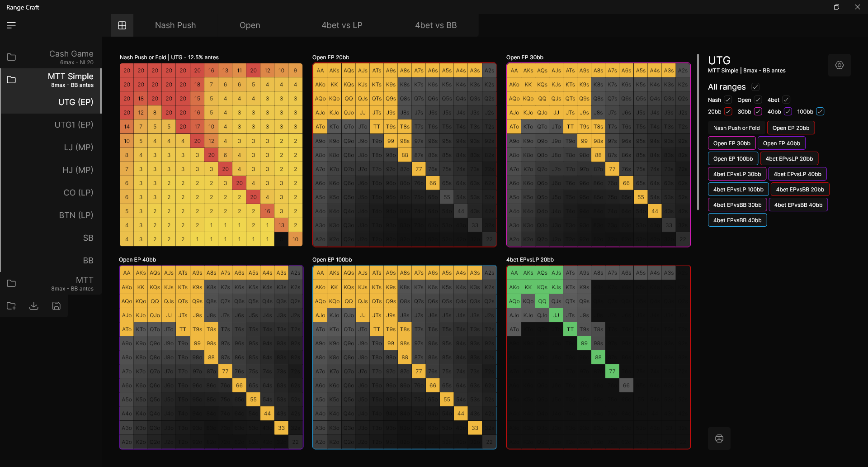This screenshot has width=868, height=467.
Task: Open the hamburger navigation menu
Action: tap(11, 25)
